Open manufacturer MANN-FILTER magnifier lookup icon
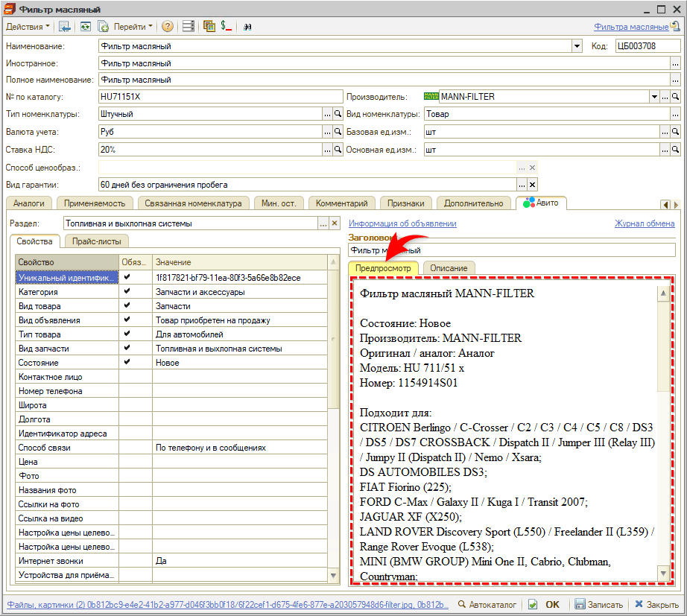 tap(675, 97)
